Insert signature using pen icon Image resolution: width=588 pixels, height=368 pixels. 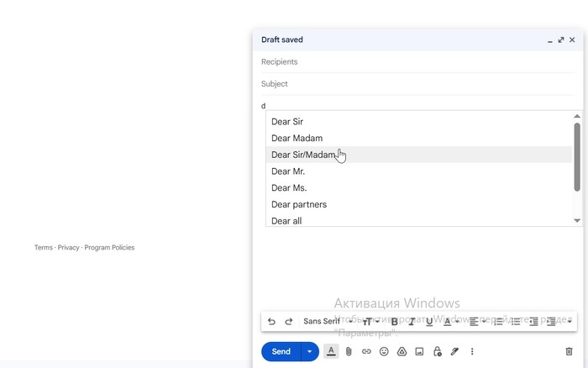[x=454, y=352]
